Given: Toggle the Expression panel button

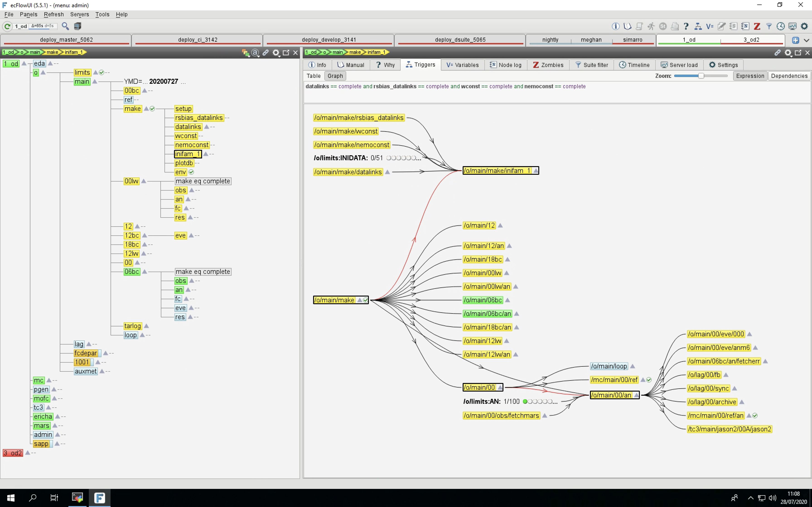Looking at the screenshot, I should click(750, 76).
